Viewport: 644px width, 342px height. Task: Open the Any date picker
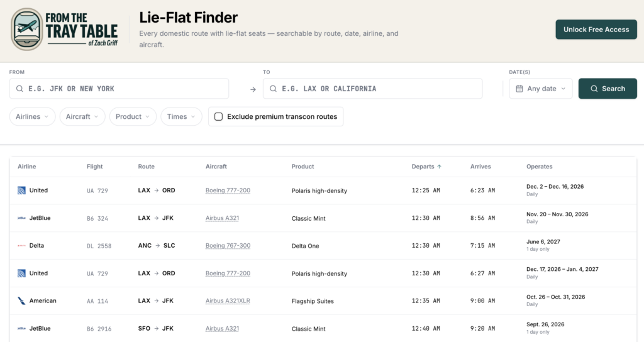point(540,89)
